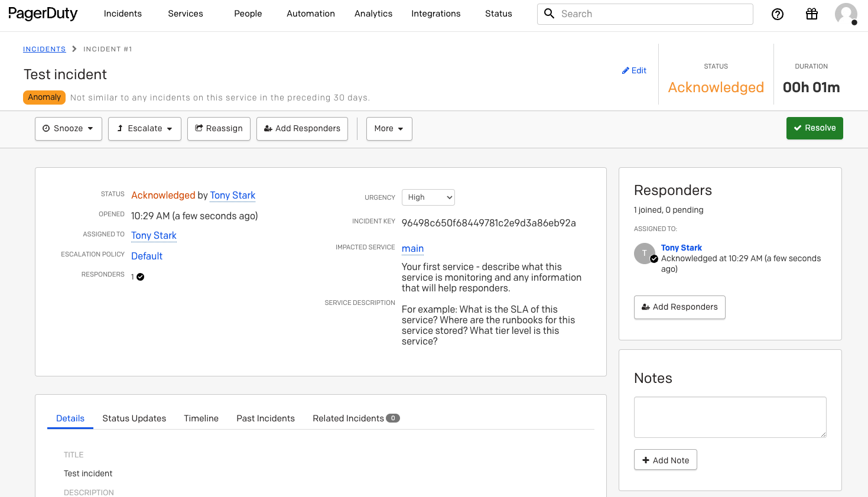
Task: Open the Integrations nav menu
Action: click(436, 14)
